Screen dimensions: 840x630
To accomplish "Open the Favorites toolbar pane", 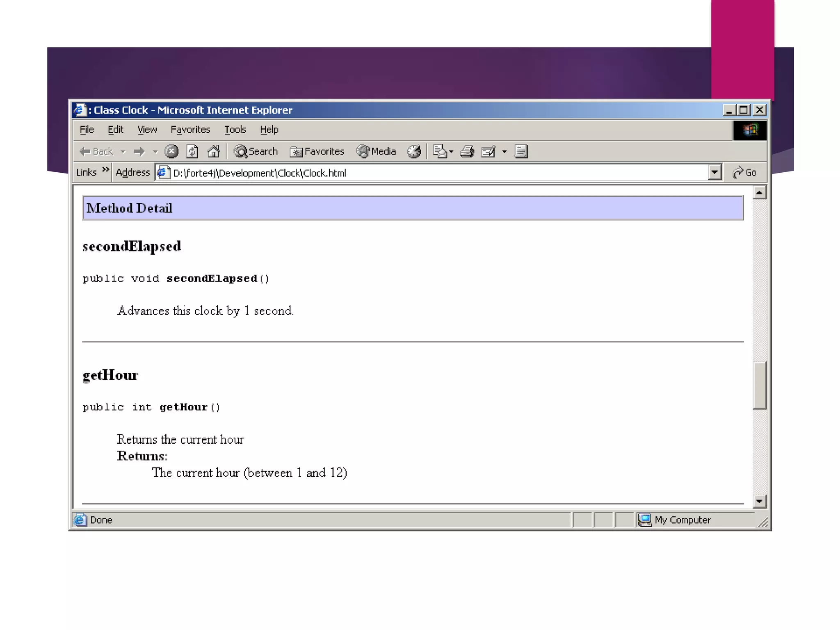I will 317,151.
